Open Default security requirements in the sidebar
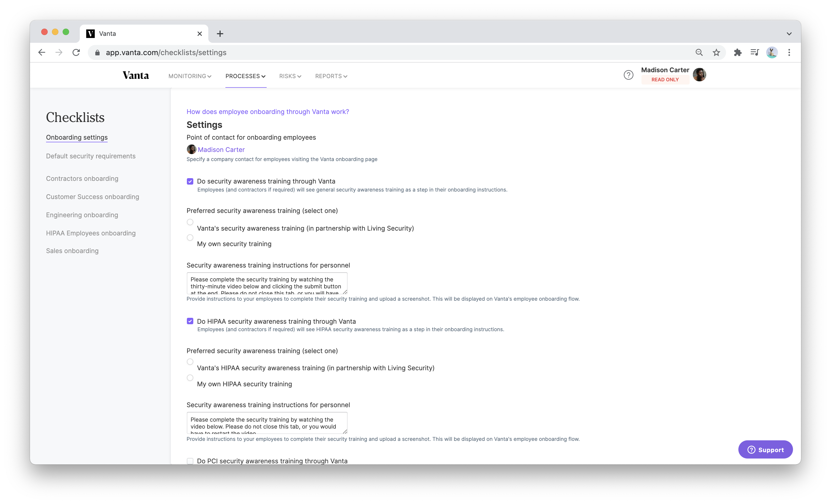The height and width of the screenshot is (504, 831). tap(91, 156)
